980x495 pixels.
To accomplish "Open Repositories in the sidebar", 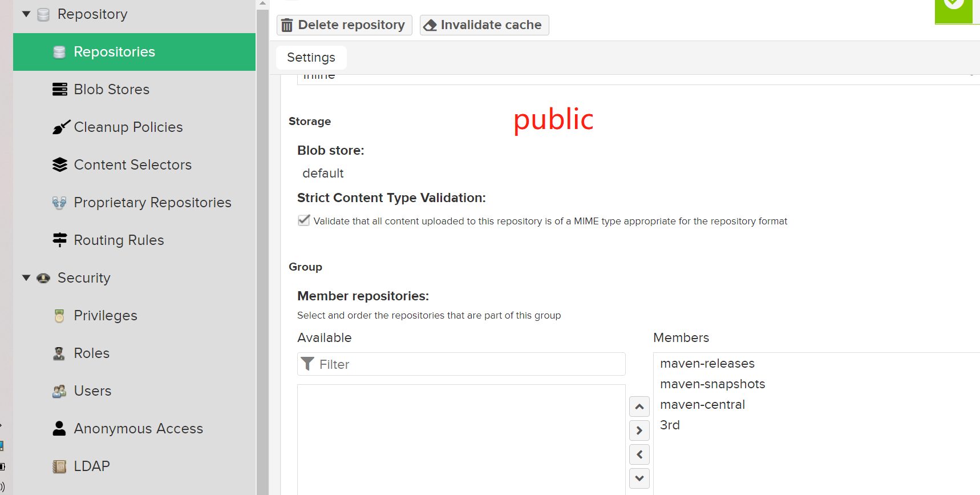I will tap(134, 52).
